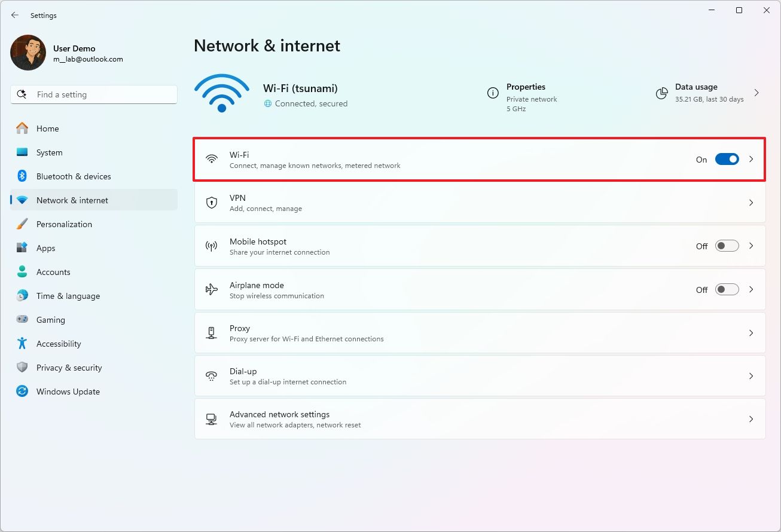This screenshot has width=781, height=532.
Task: Enable Mobile hotspot
Action: coord(727,246)
